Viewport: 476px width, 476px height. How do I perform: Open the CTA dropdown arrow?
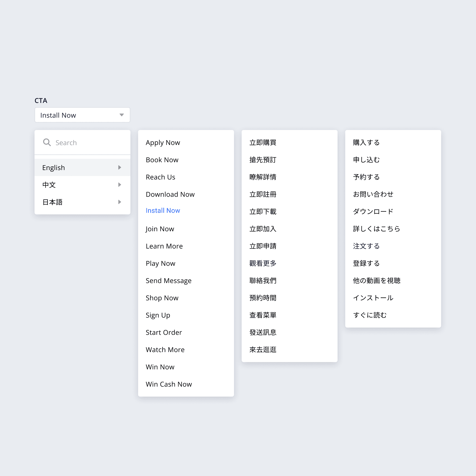(x=122, y=115)
